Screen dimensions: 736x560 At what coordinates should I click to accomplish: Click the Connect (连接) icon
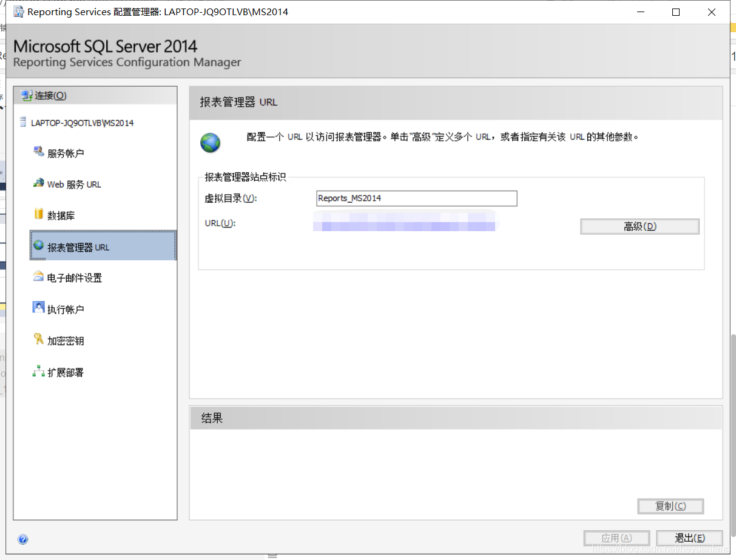point(26,95)
